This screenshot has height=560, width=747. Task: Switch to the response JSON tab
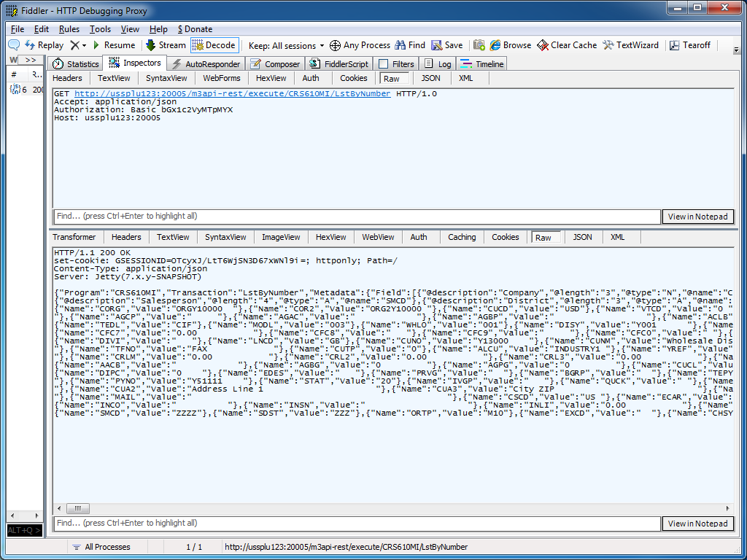click(x=582, y=237)
